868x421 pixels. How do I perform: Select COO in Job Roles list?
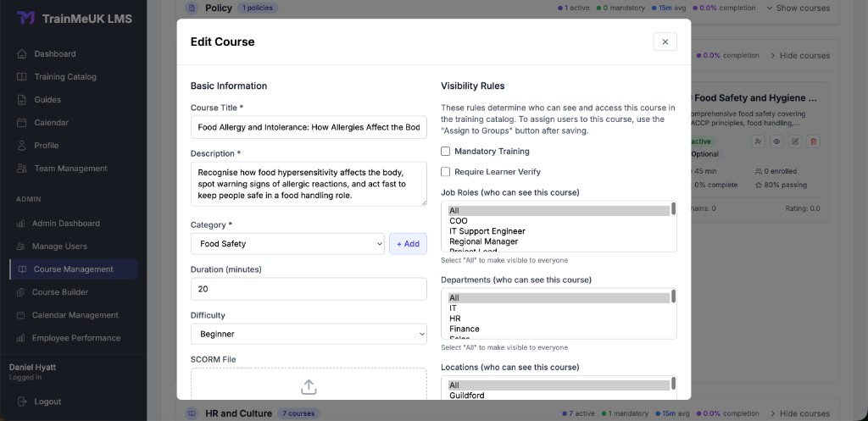(559, 221)
